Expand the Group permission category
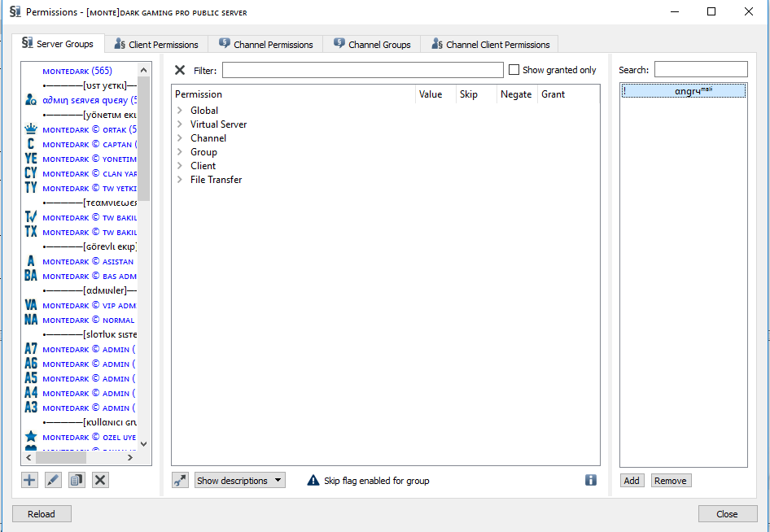Viewport: 770px width, 532px height. pyautogui.click(x=180, y=151)
